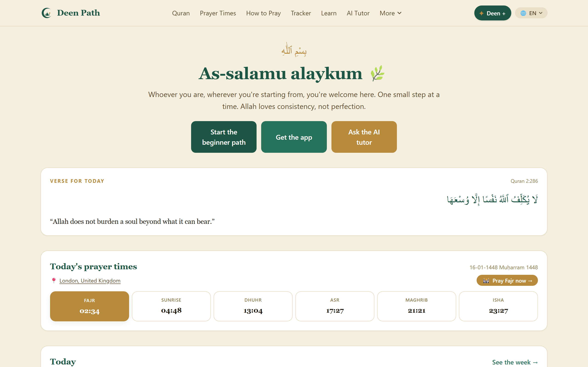Go to Prayer Times page
588x367 pixels.
(218, 13)
